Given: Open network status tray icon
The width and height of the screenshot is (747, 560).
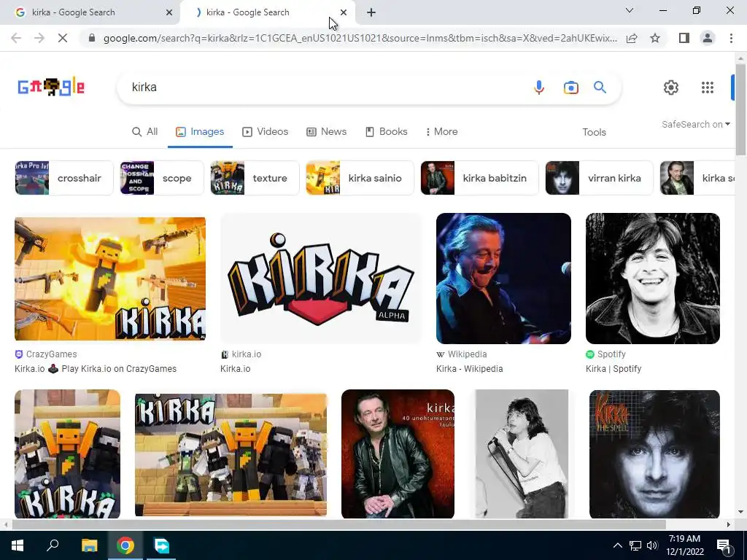Looking at the screenshot, I should 635,545.
